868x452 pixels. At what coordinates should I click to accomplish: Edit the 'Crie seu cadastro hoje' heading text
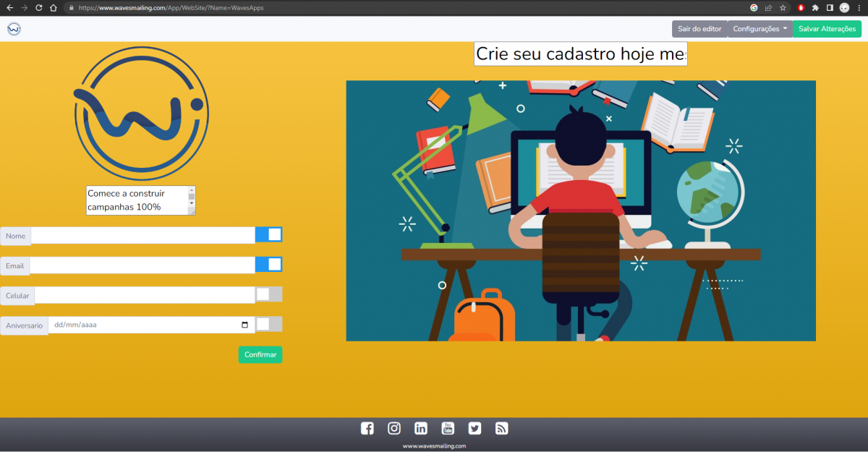coord(580,54)
